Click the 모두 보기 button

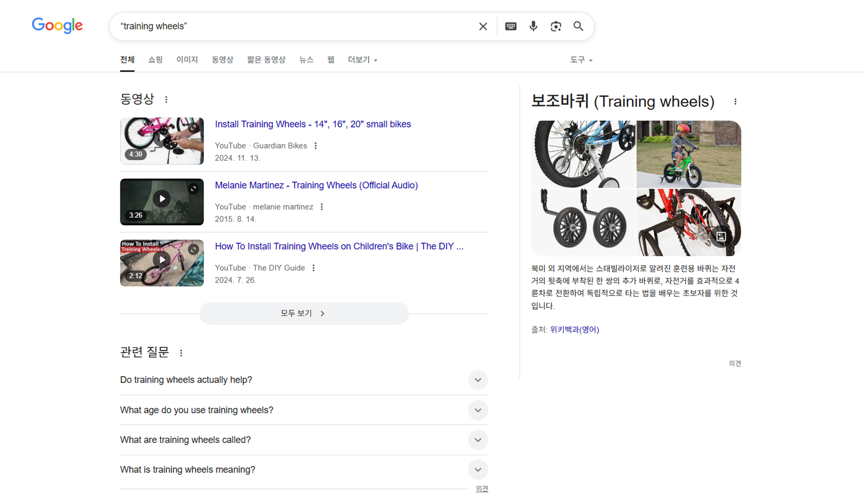303,313
